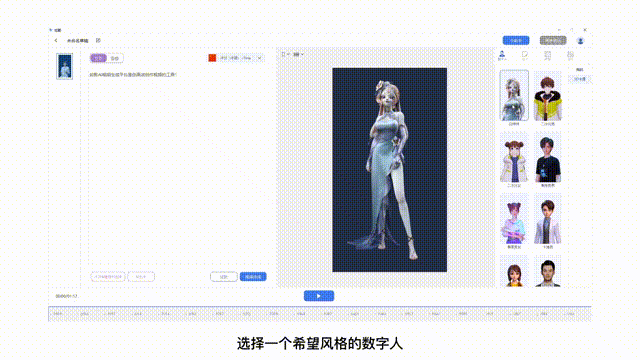The image size is (640, 360).
Task: Click the edit icon beside project name
Action: coord(98,40)
